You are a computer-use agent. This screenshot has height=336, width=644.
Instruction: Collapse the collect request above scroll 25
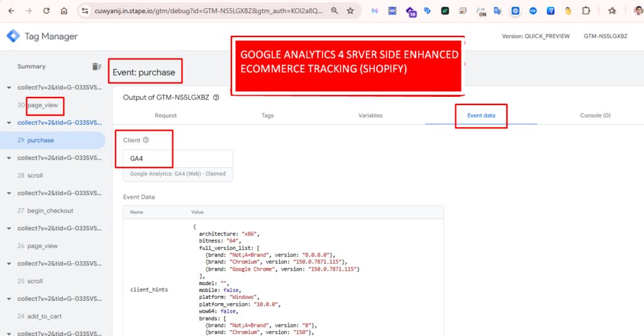click(9, 264)
